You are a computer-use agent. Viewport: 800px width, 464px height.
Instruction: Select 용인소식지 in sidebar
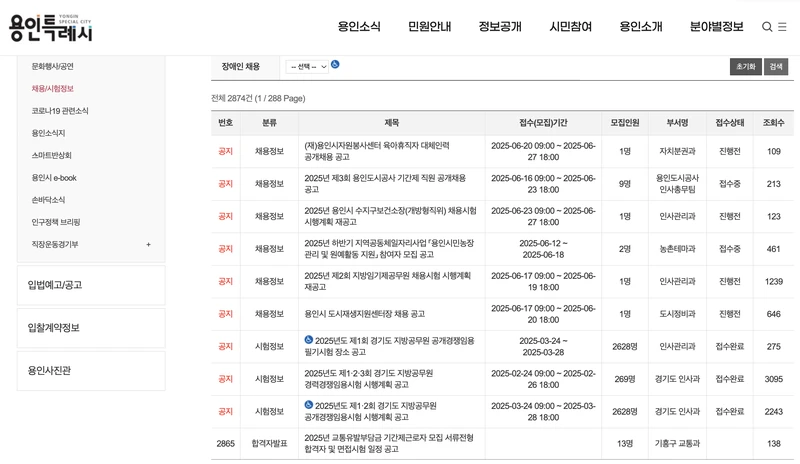(x=48, y=133)
